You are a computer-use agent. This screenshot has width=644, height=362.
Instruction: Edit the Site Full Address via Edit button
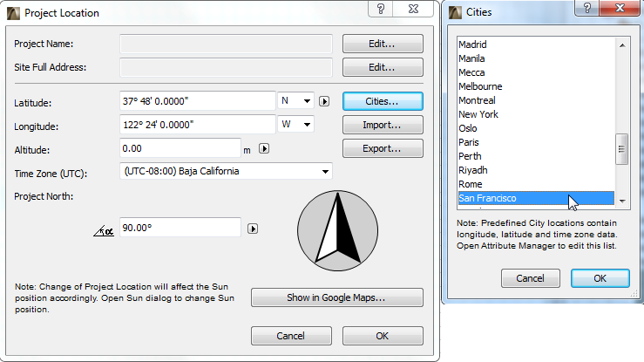pyautogui.click(x=383, y=67)
